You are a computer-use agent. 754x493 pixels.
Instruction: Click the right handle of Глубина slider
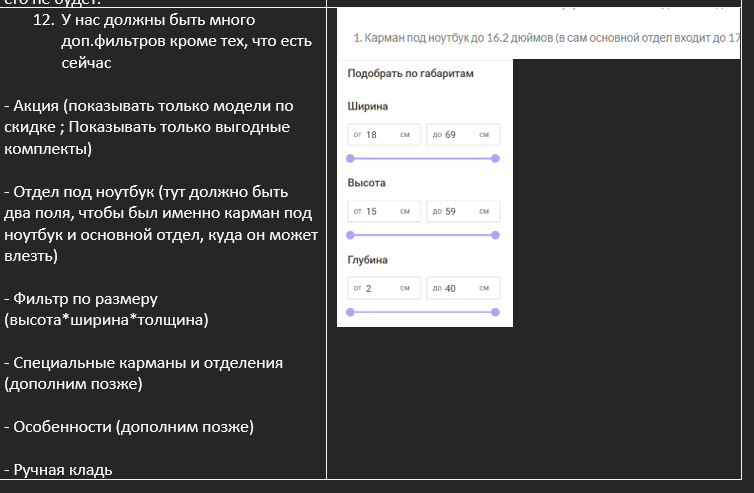point(495,312)
